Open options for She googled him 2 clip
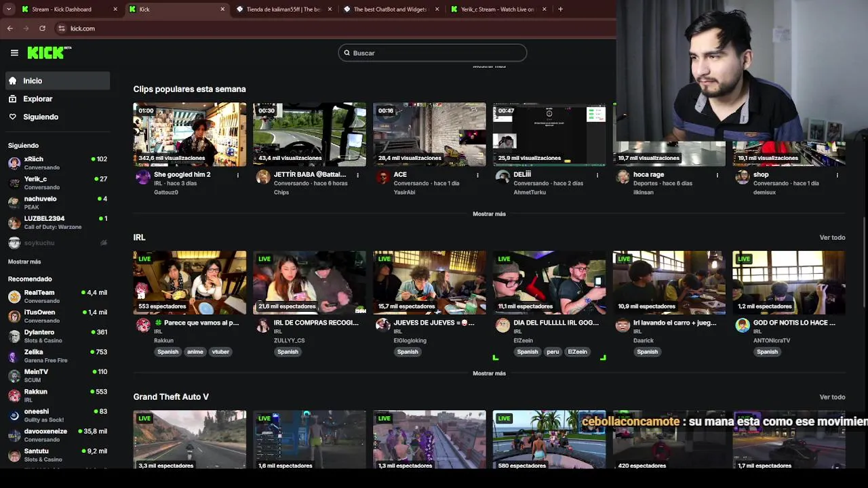The image size is (868, 488). tap(238, 175)
